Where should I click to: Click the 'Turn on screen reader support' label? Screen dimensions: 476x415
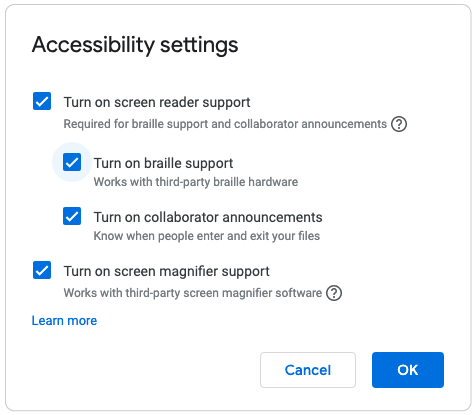(x=157, y=102)
